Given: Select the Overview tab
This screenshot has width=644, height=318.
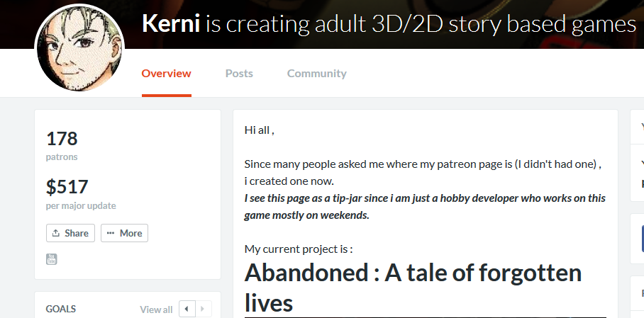Looking at the screenshot, I should 167,74.
